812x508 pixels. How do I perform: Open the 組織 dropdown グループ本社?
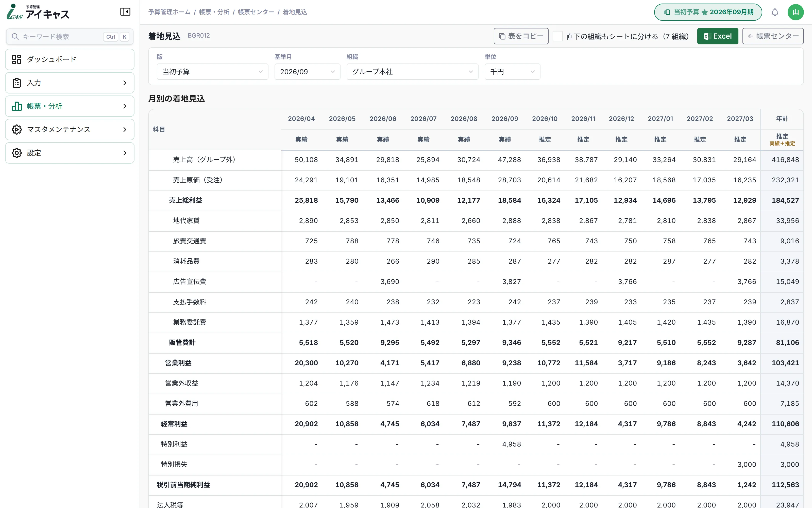412,72
